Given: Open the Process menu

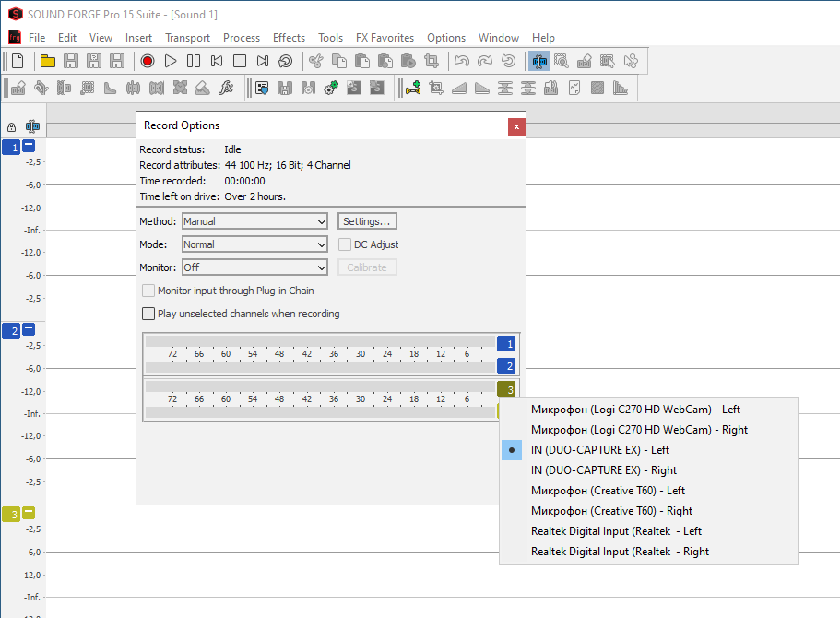Looking at the screenshot, I should point(242,38).
